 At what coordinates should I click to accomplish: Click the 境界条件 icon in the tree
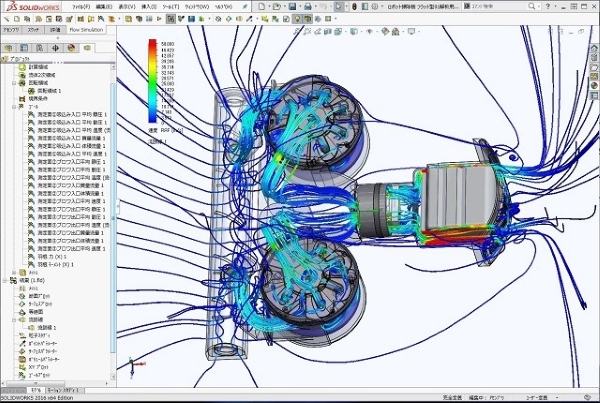click(23, 98)
